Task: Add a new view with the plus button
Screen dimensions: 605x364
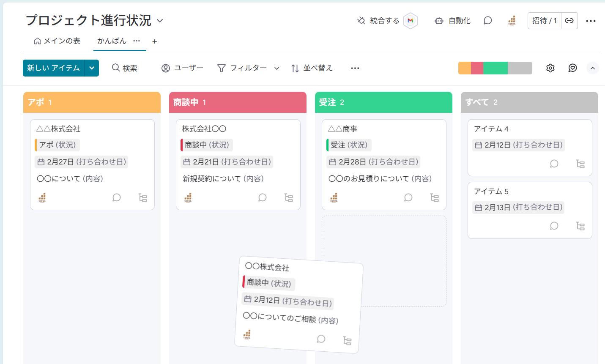Action: click(155, 41)
